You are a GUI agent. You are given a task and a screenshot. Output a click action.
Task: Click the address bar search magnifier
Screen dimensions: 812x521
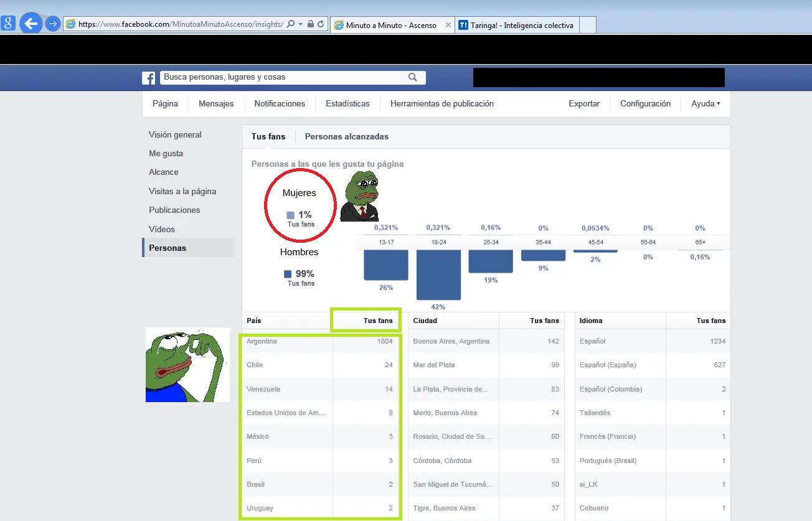[291, 24]
